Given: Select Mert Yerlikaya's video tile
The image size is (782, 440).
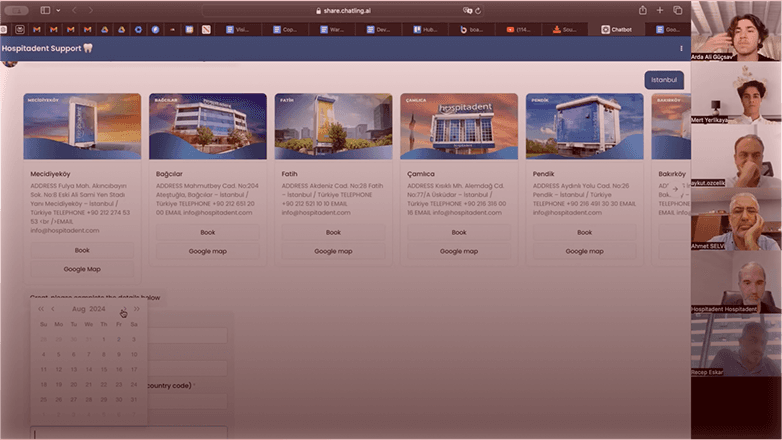Looking at the screenshot, I should [x=736, y=92].
